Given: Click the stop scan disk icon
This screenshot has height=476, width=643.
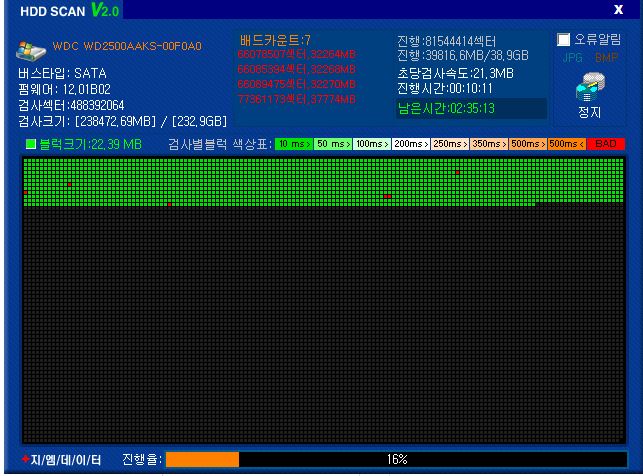Looking at the screenshot, I should click(x=590, y=87).
